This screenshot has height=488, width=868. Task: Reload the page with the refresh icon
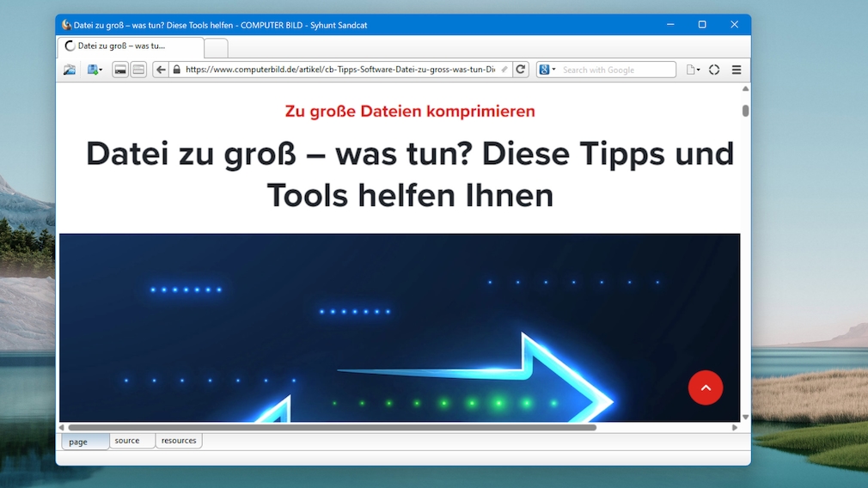coord(520,70)
